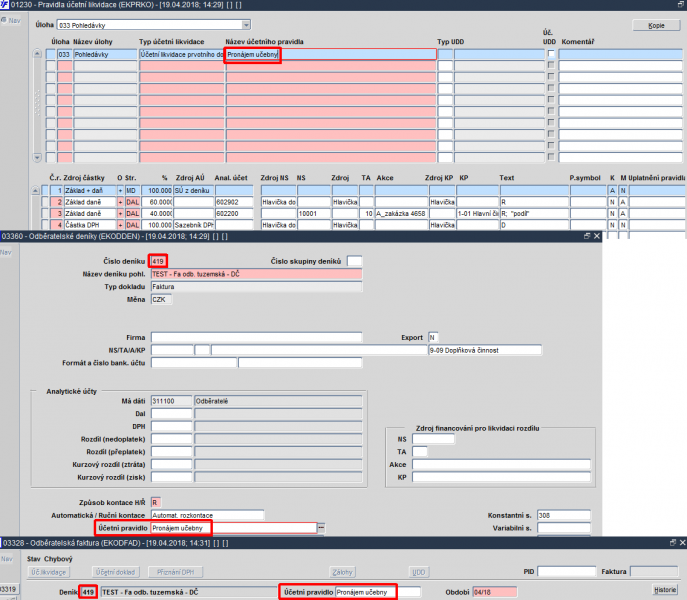Click the Zdroj AÚ cell SÚ z deníku
The image size is (687, 600).
click(x=194, y=190)
